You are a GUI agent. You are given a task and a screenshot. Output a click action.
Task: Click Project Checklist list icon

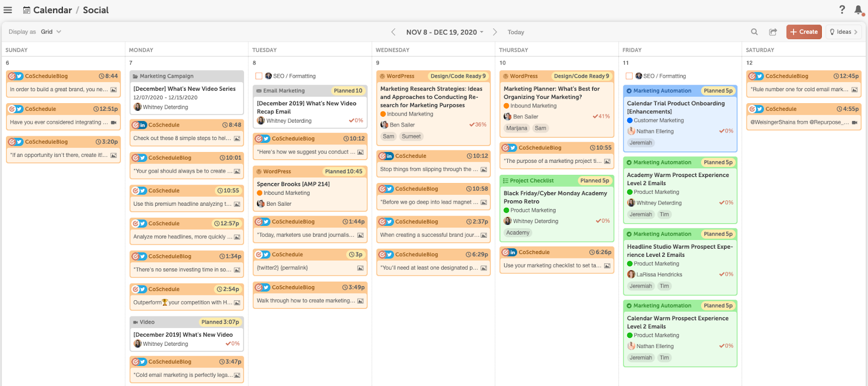(506, 181)
